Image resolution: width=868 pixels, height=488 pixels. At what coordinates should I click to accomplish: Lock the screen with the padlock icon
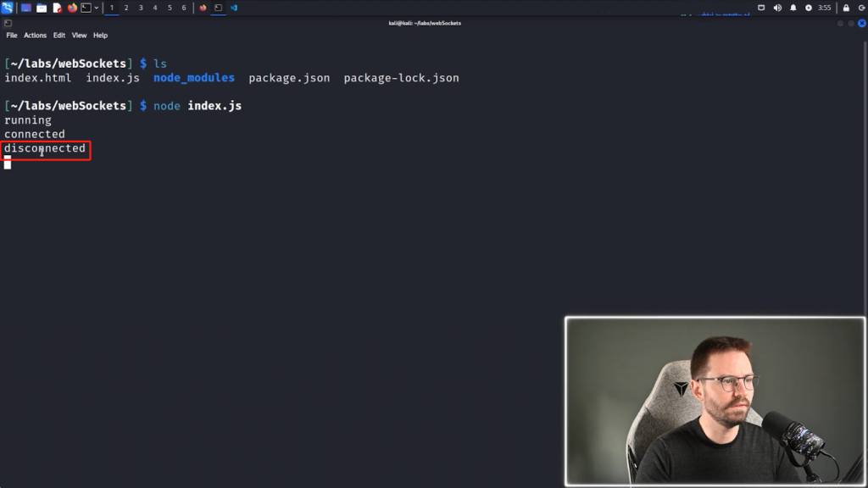pos(846,8)
